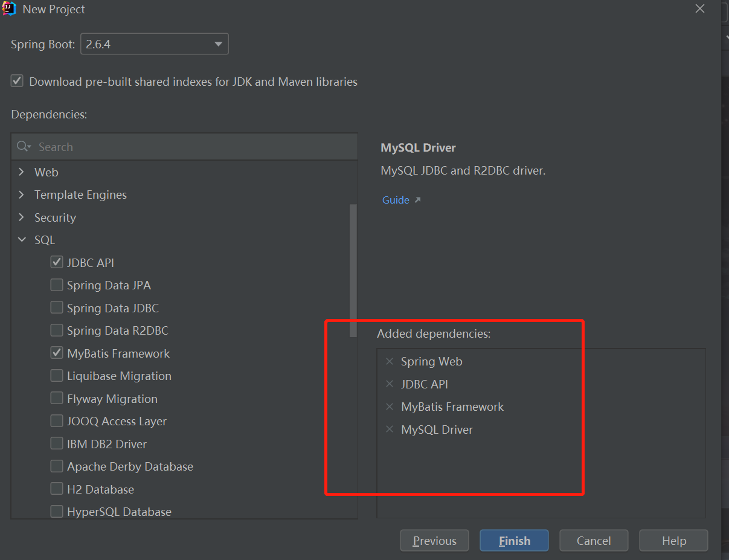Image resolution: width=729 pixels, height=560 pixels.
Task: Remove Spring Web from added dependencies
Action: pyautogui.click(x=390, y=361)
